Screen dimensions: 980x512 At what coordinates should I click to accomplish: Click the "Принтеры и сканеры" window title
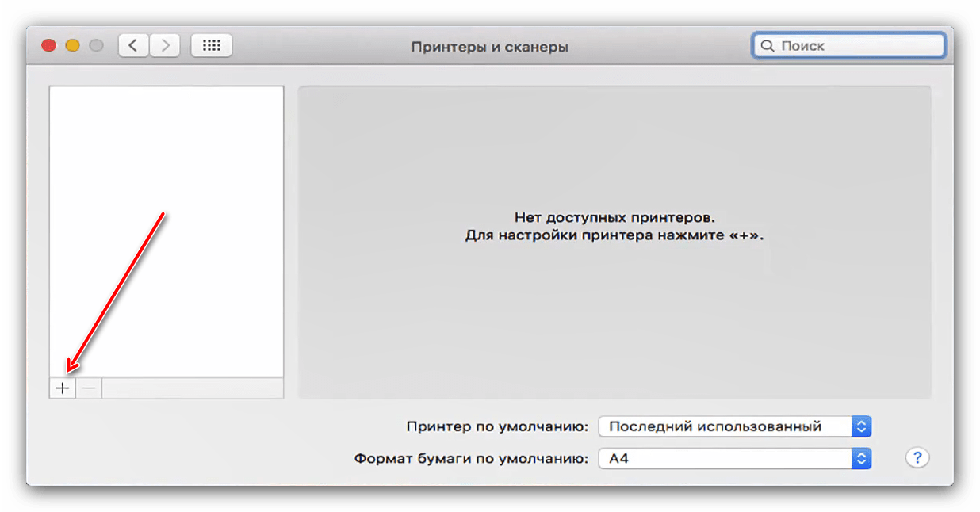[x=489, y=47]
